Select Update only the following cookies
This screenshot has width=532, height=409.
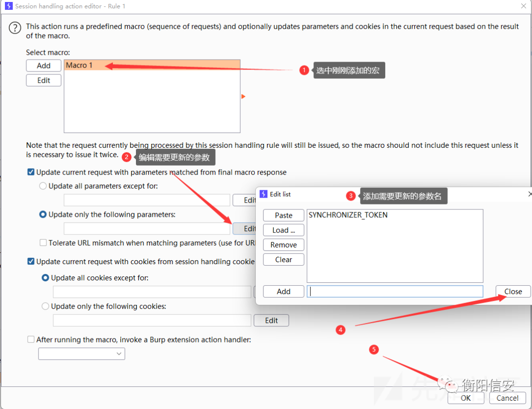(x=46, y=307)
